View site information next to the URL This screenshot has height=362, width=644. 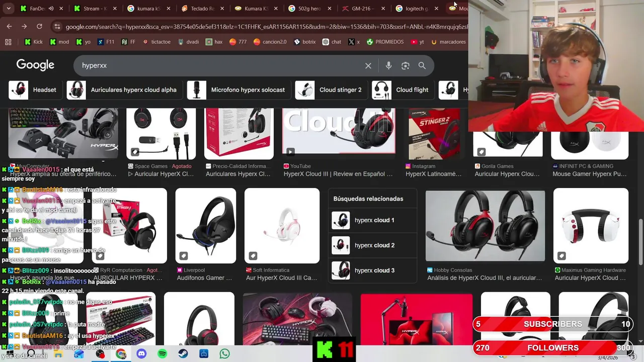(x=57, y=26)
